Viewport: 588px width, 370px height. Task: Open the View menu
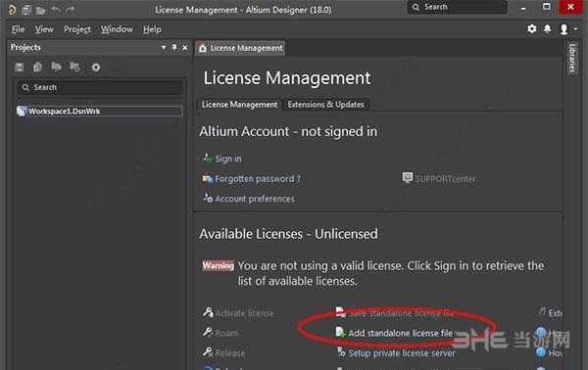pyautogui.click(x=44, y=29)
